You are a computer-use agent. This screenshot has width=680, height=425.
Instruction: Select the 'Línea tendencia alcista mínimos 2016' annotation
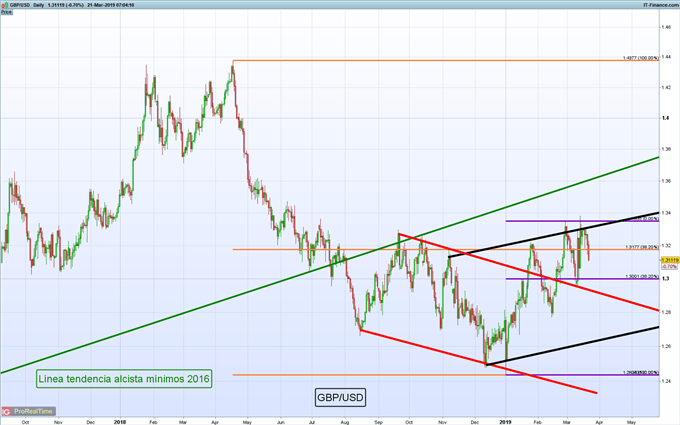tap(124, 379)
